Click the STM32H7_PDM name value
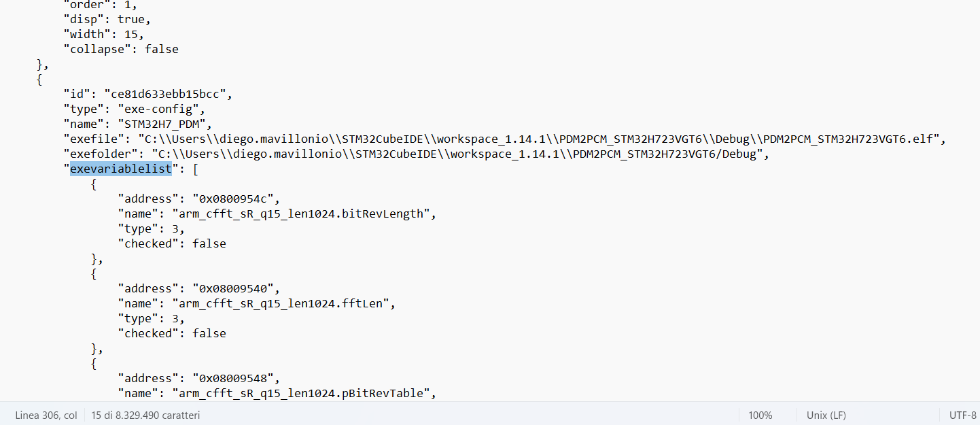Screen dimensions: 980x425 click(164, 124)
